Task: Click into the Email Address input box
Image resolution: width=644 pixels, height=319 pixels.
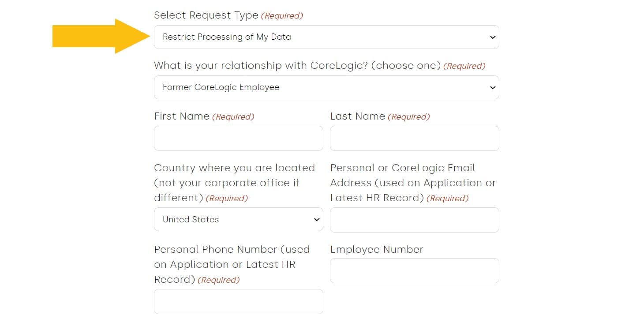Action: click(414, 220)
